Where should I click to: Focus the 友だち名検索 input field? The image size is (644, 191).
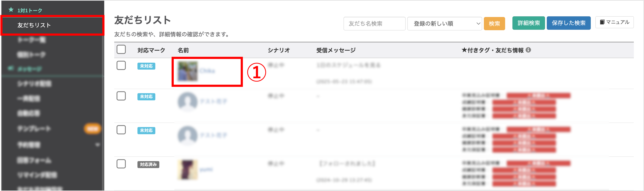tap(374, 24)
